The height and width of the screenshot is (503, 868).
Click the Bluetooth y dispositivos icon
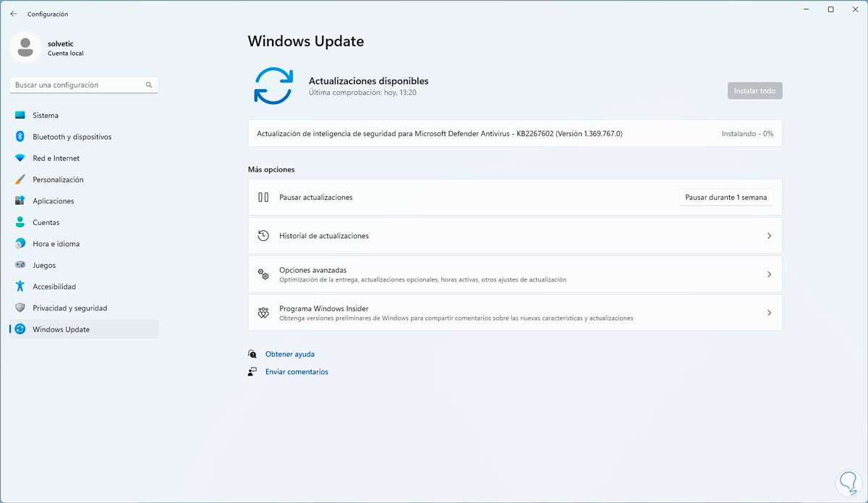[x=20, y=137]
